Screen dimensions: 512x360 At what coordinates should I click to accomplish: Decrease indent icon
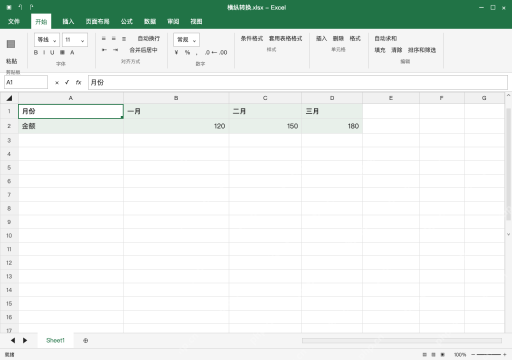104,50
